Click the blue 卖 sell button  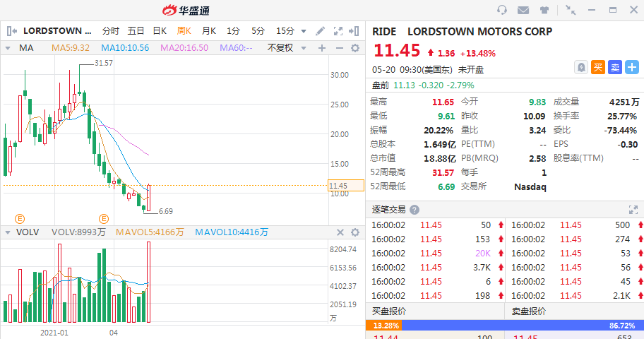(x=615, y=67)
